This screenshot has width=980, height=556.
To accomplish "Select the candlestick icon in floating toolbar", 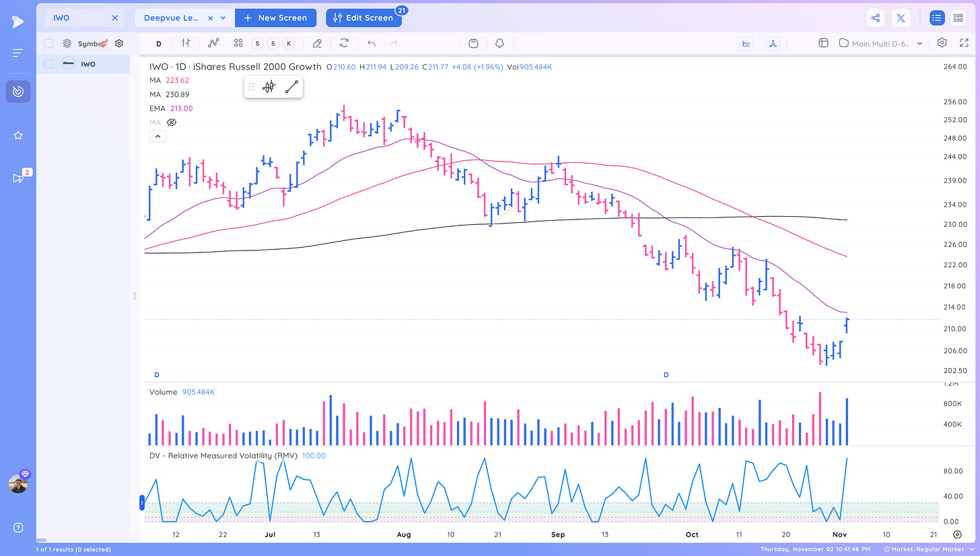I will coord(269,87).
